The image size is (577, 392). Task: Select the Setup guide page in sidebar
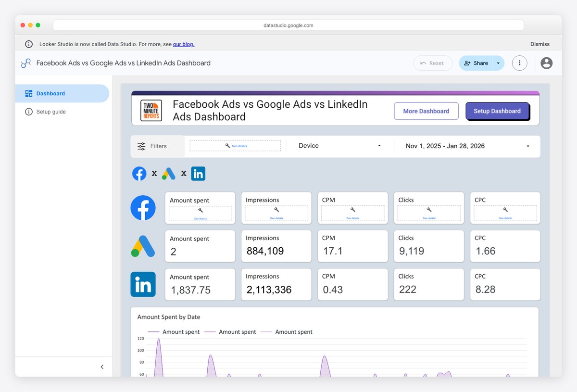pyautogui.click(x=63, y=112)
